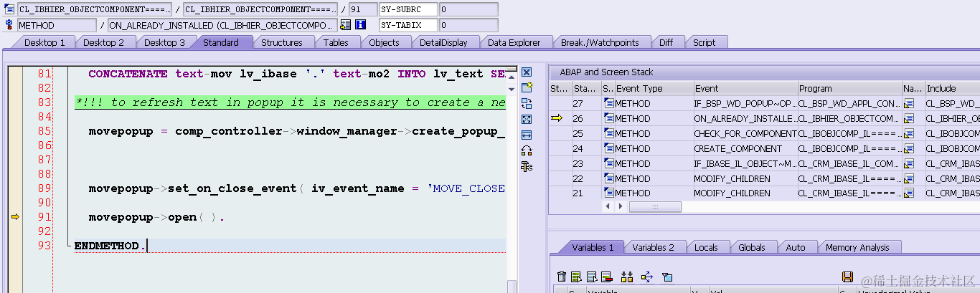The width and height of the screenshot is (980, 293).
Task: Switch to the Globals tab
Action: tap(751, 247)
